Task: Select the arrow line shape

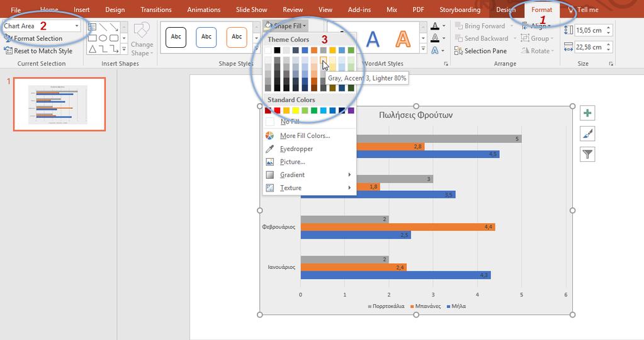Action: pyautogui.click(x=114, y=27)
